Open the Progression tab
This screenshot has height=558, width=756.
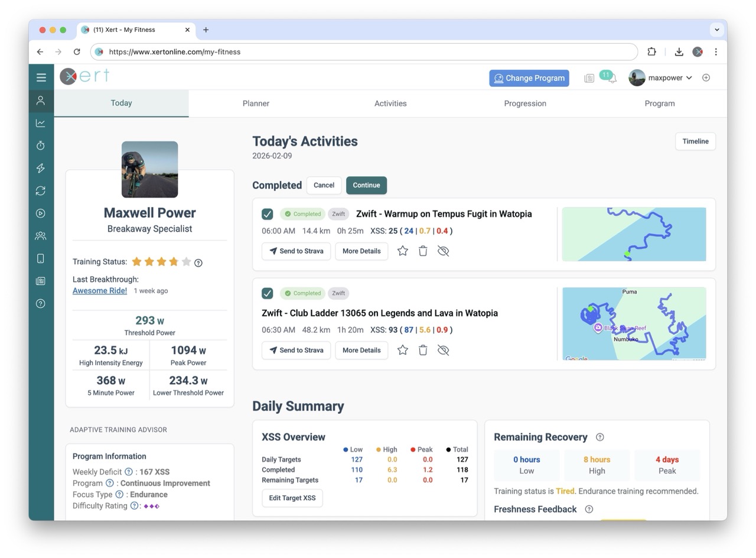[x=524, y=103]
